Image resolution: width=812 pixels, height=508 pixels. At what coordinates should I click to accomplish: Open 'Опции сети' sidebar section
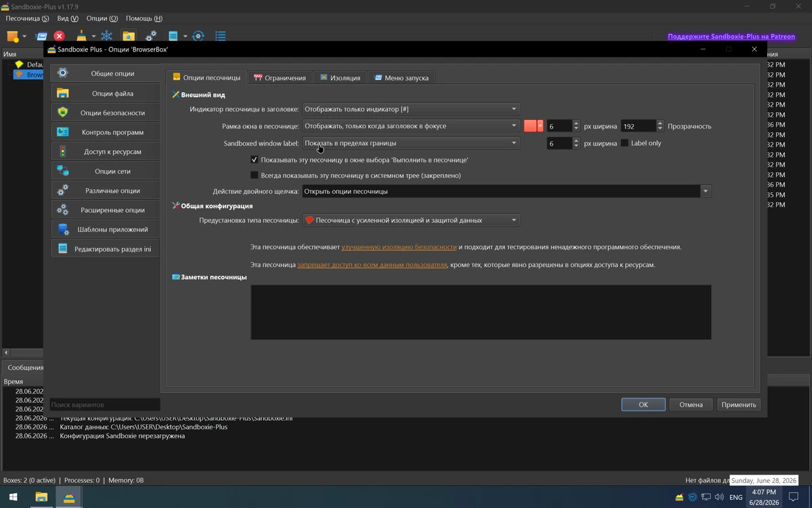tap(105, 171)
